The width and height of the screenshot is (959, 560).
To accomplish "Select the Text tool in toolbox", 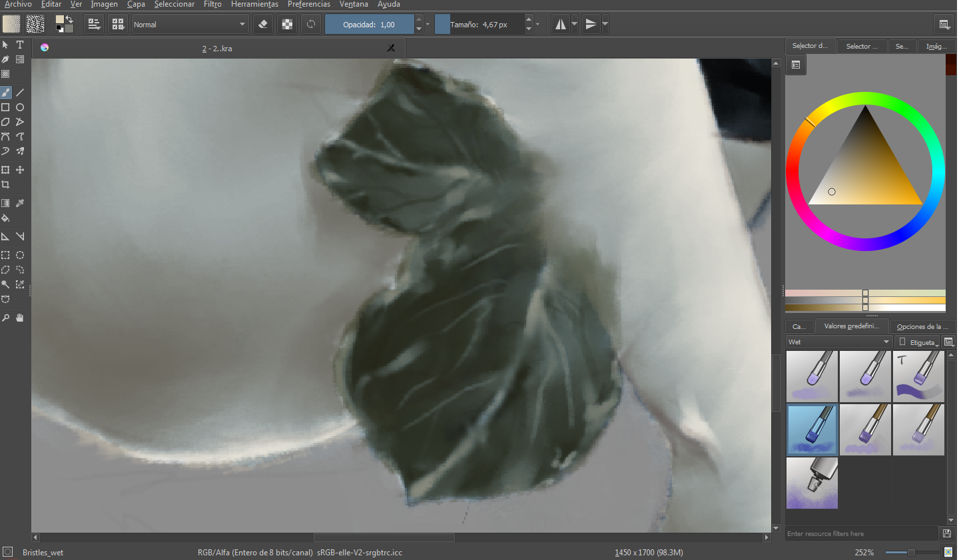I will [x=20, y=45].
